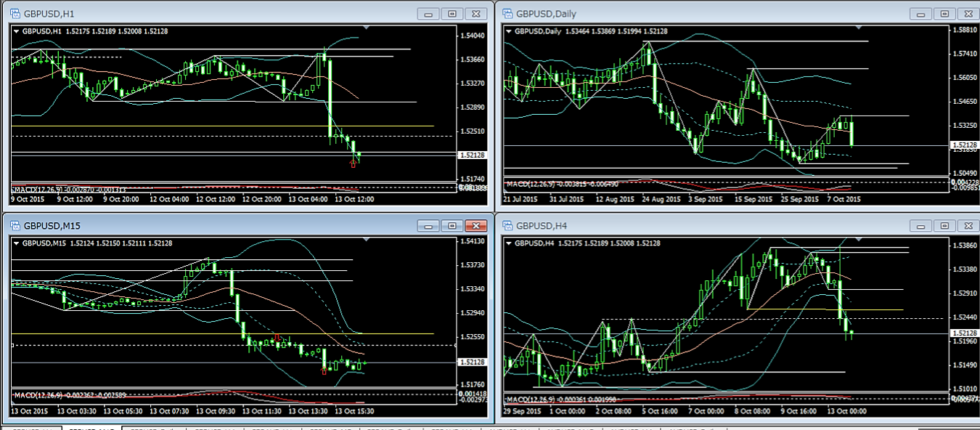Click the GBPUSD,H4 window title icon

(506, 226)
